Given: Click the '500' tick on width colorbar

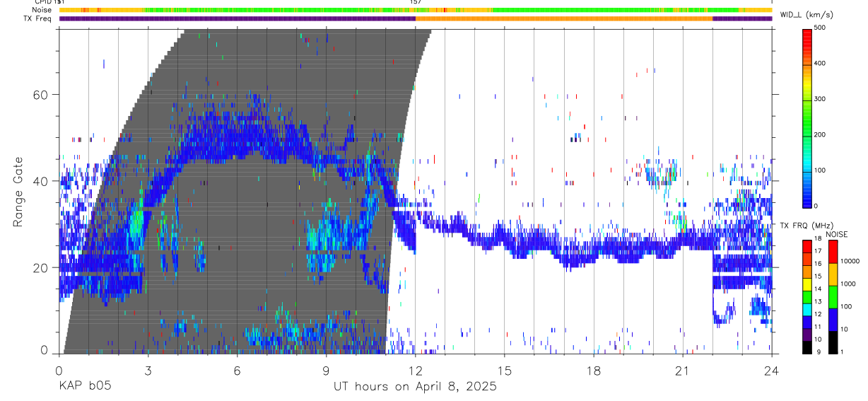Looking at the screenshot, I should [820, 28].
